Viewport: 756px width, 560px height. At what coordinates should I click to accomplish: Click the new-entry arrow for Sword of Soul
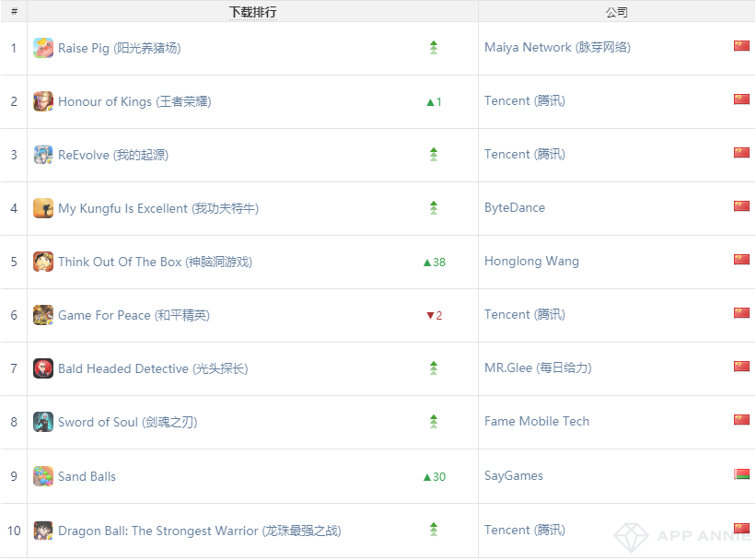tap(434, 422)
